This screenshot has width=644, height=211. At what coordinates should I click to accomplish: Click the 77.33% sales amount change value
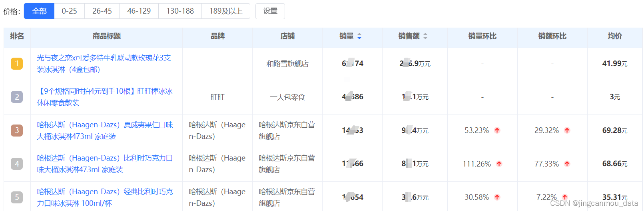coord(546,164)
